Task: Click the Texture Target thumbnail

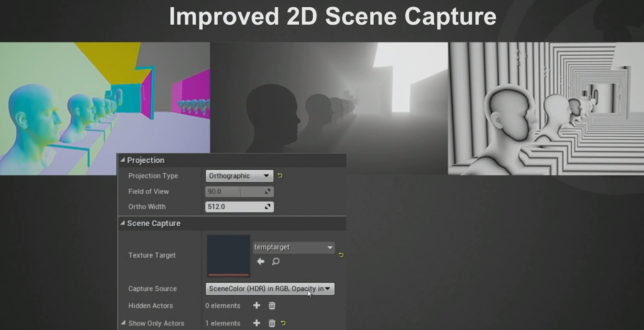Action: click(228, 256)
